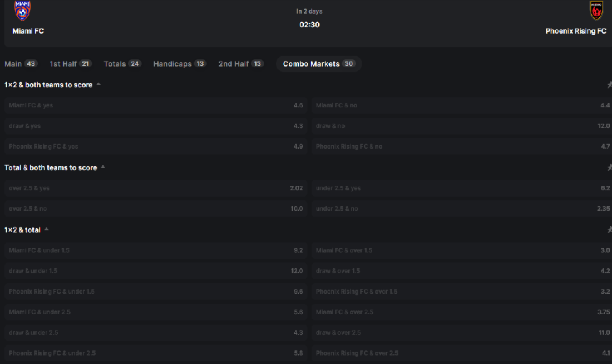Select under 2.5 & no odds 2.35

(463, 209)
